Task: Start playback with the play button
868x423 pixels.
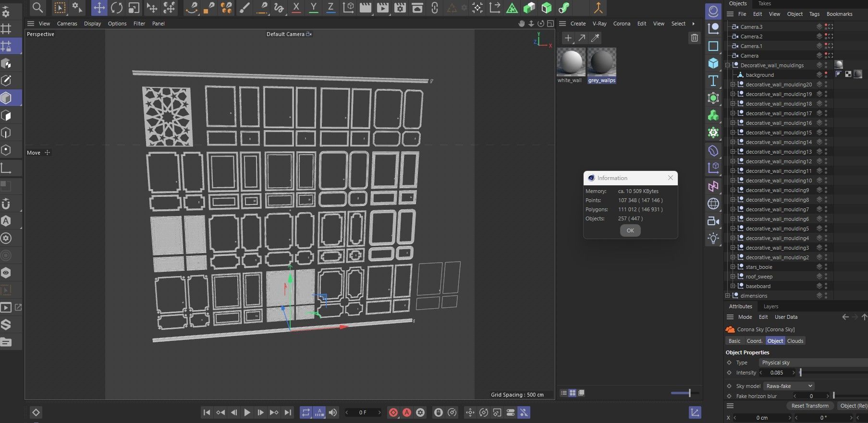Action: pyautogui.click(x=247, y=412)
